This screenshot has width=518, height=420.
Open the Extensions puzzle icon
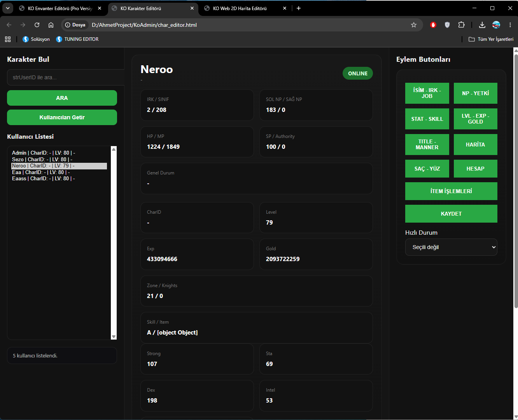pyautogui.click(x=461, y=25)
